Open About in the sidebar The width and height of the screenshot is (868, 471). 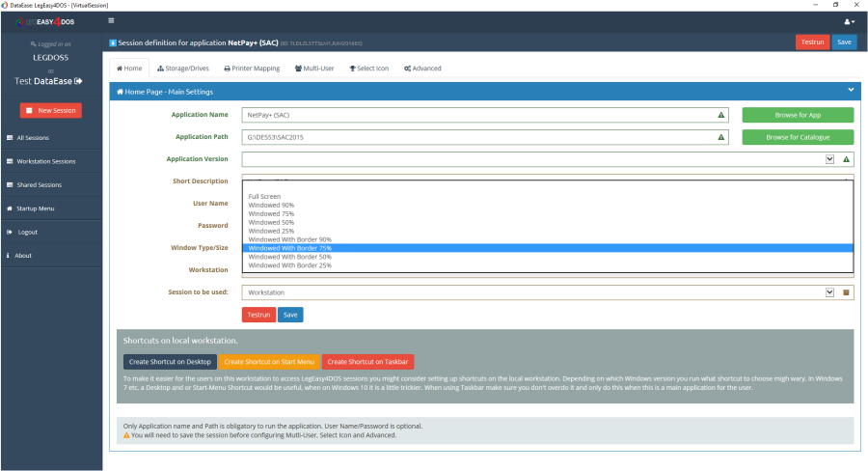[51, 256]
